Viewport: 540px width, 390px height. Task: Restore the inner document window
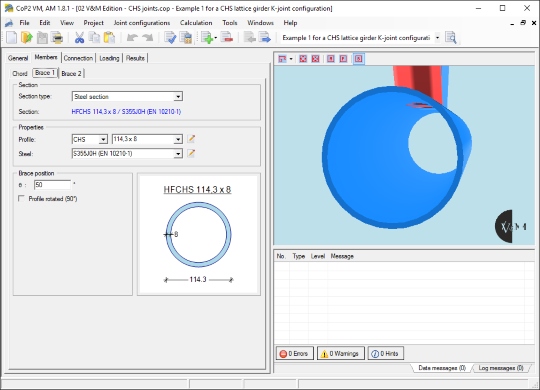click(523, 23)
